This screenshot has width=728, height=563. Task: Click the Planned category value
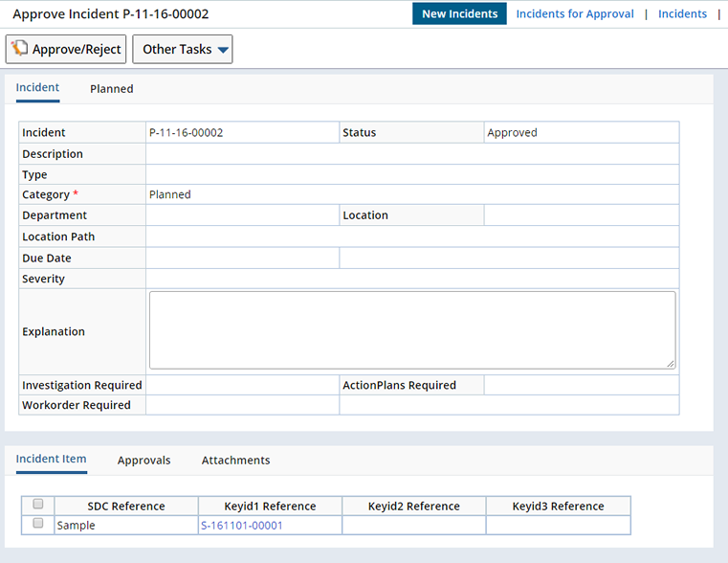(x=170, y=194)
